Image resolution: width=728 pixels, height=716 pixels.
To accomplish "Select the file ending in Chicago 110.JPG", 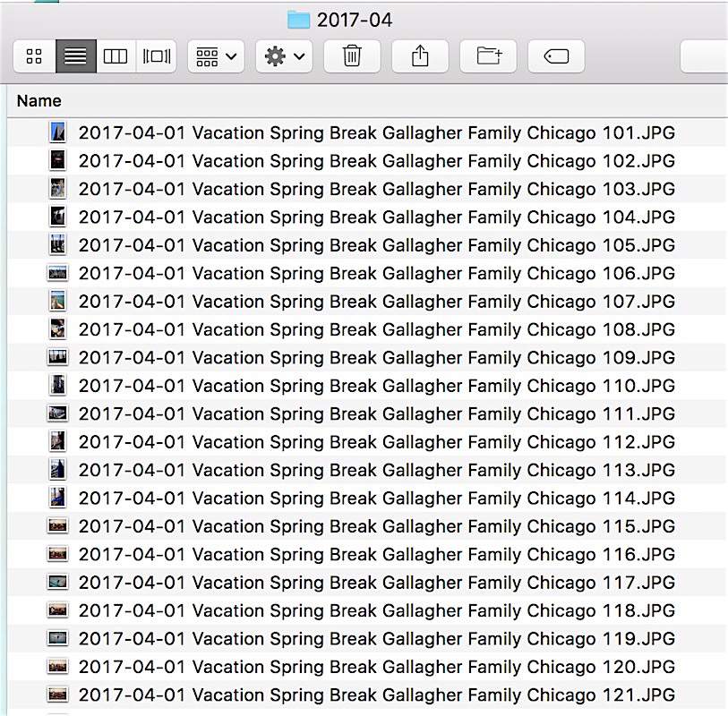I will point(367,385).
